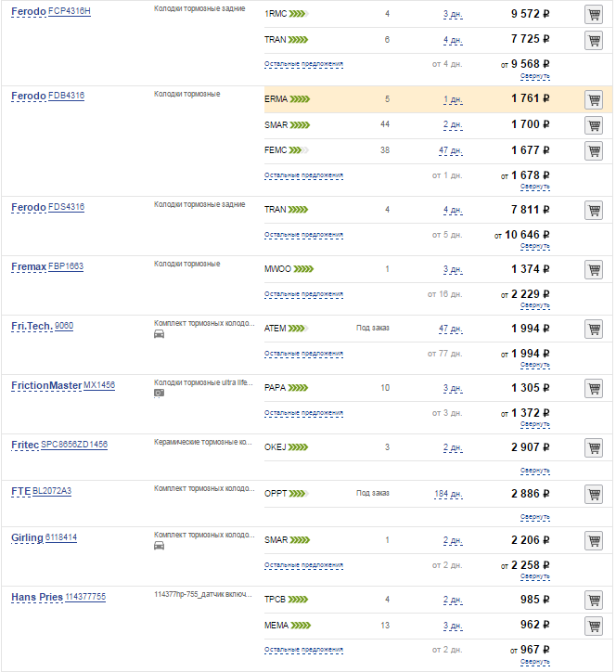Viewport: 616px width, 672px height.
Task: Add Hans Pries MEMA offer to cart
Action: coord(594,626)
